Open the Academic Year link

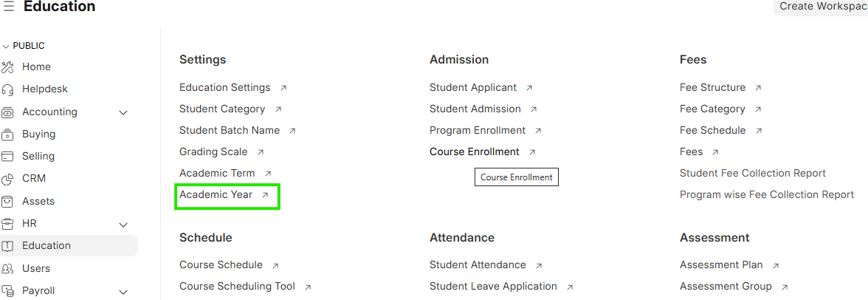coord(216,194)
